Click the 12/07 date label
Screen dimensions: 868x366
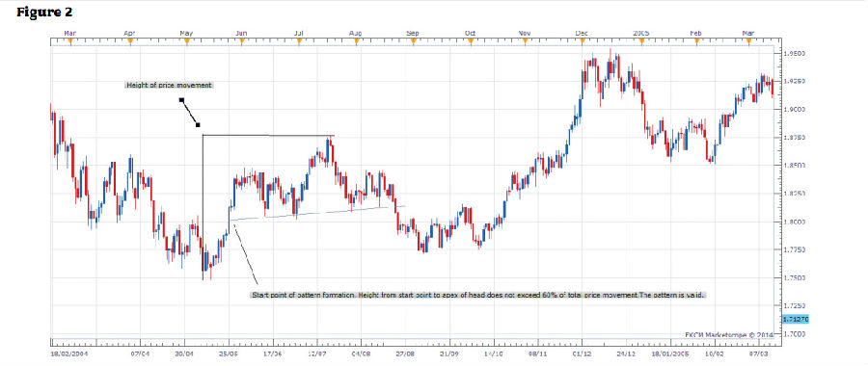tap(317, 353)
